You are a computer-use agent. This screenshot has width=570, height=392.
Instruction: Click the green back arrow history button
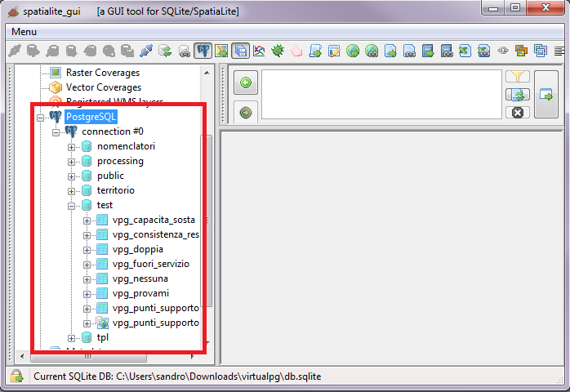pyautogui.click(x=246, y=82)
